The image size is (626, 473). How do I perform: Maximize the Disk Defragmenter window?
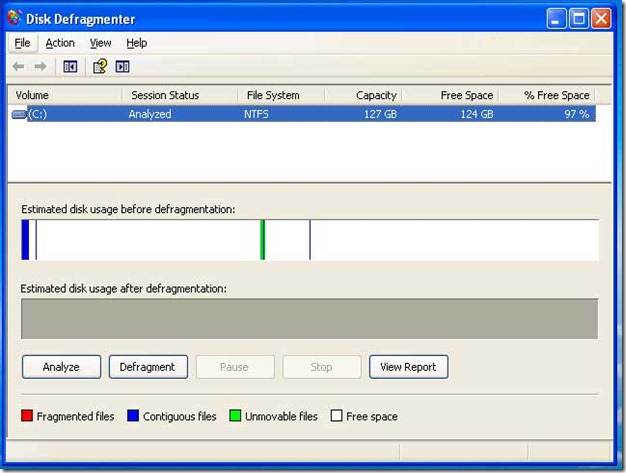[x=579, y=19]
